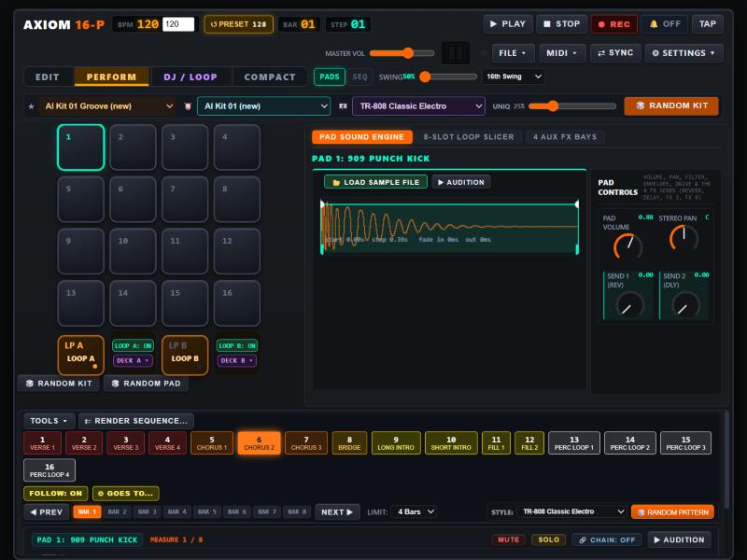Audition the sample in Pad Sound Engine
Image resolution: width=747 pixels, height=560 pixels.
click(461, 182)
